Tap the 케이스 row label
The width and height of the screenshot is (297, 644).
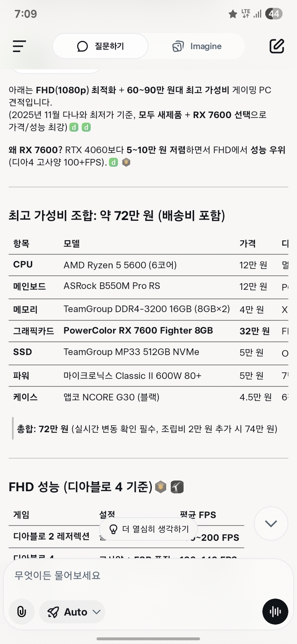25,397
